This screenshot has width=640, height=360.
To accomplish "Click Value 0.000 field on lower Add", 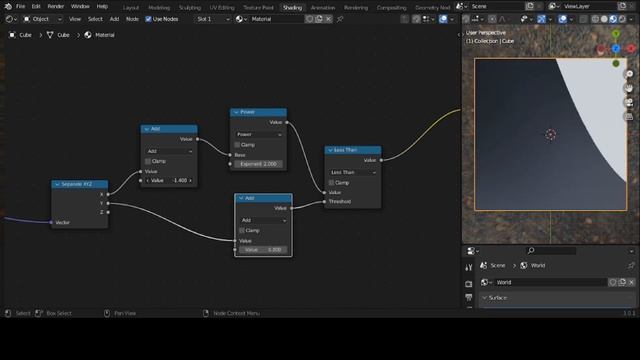I will click(264, 250).
